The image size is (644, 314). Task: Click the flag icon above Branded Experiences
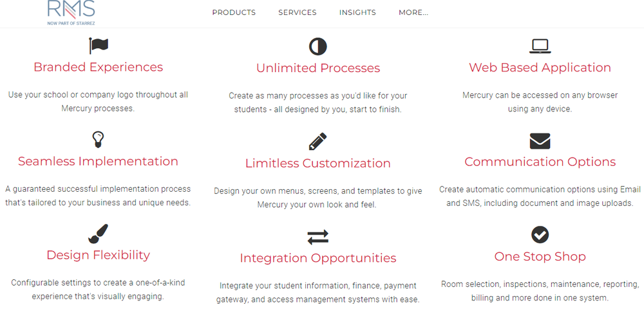point(99,46)
